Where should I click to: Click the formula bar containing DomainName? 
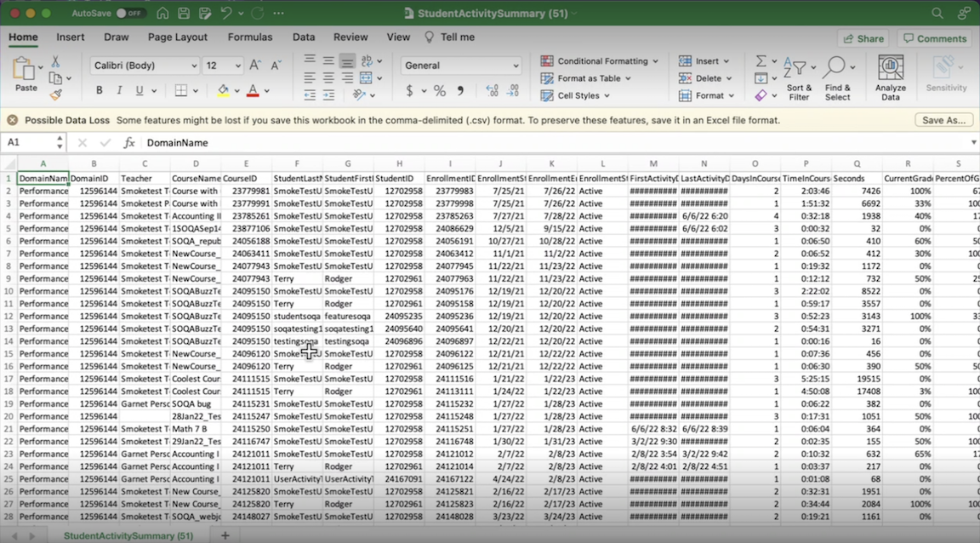click(x=556, y=143)
